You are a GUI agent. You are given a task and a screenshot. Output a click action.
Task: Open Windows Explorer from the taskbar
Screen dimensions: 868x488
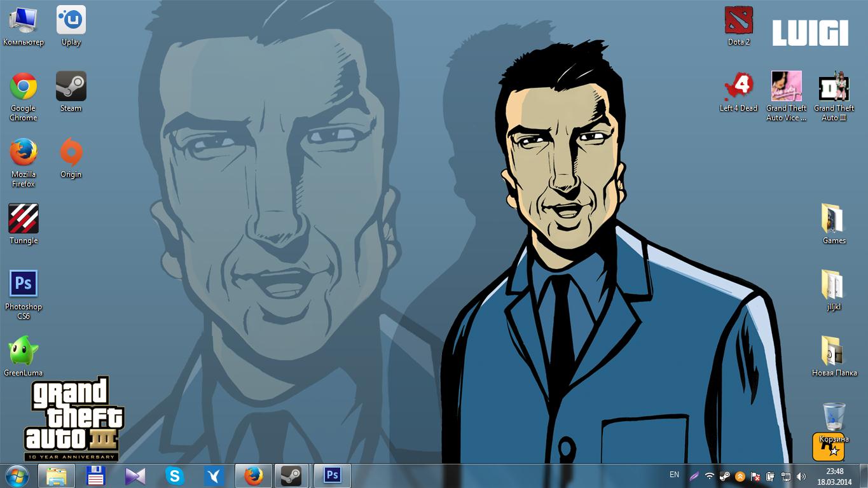[56, 476]
